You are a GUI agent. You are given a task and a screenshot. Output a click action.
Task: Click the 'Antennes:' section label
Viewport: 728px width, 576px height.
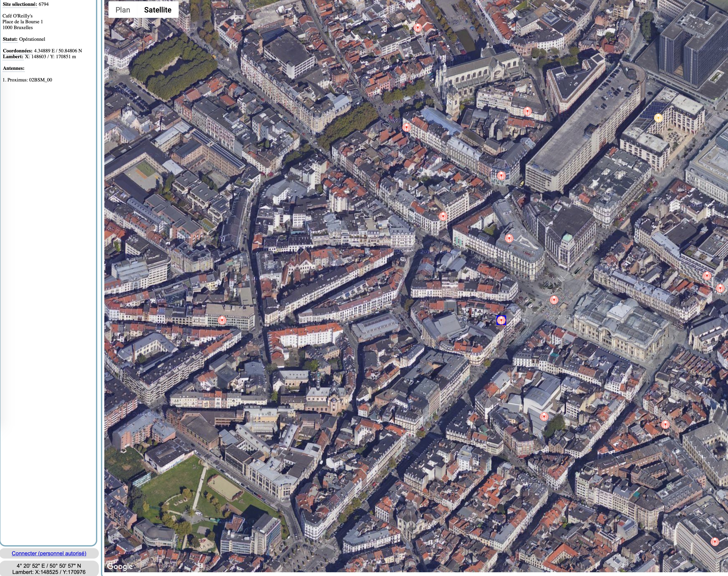click(14, 68)
